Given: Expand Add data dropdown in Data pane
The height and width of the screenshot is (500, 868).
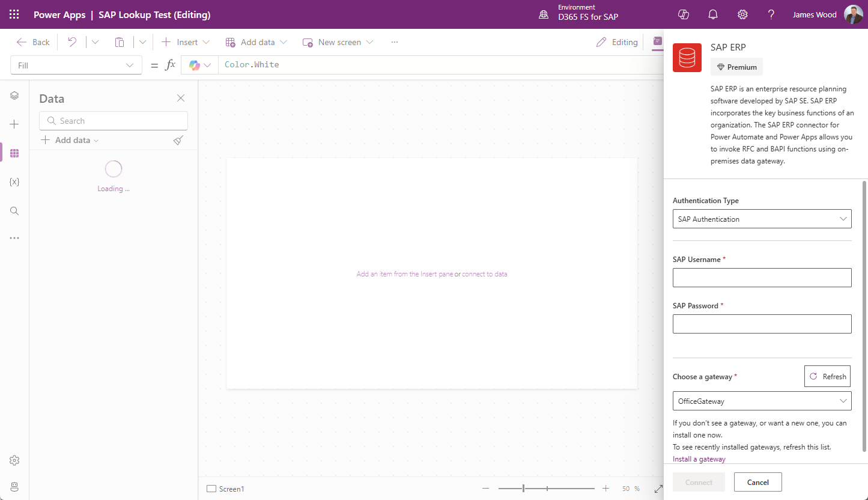Looking at the screenshot, I should click(70, 140).
